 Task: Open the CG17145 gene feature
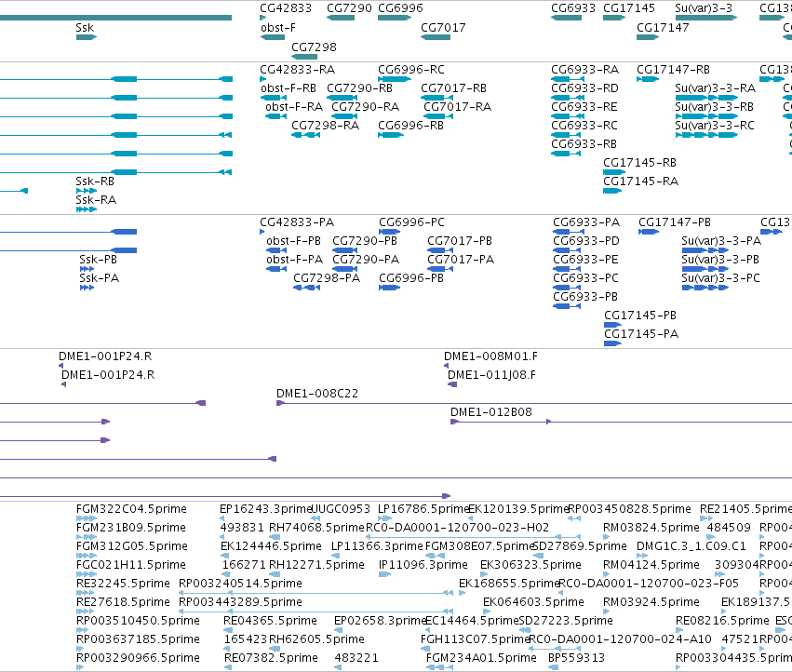coord(614,18)
